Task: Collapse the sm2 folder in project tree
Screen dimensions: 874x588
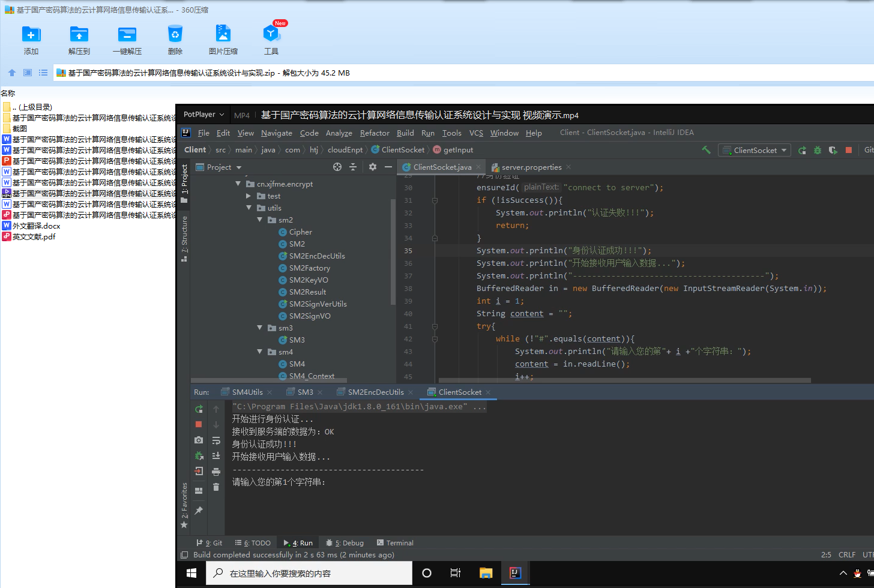Action: [x=260, y=220]
